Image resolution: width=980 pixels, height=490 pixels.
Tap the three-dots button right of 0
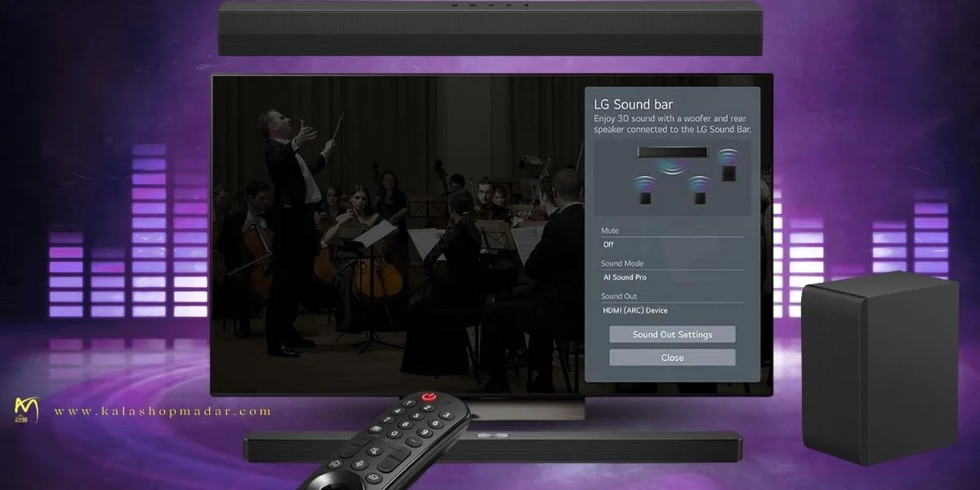pos(414,442)
